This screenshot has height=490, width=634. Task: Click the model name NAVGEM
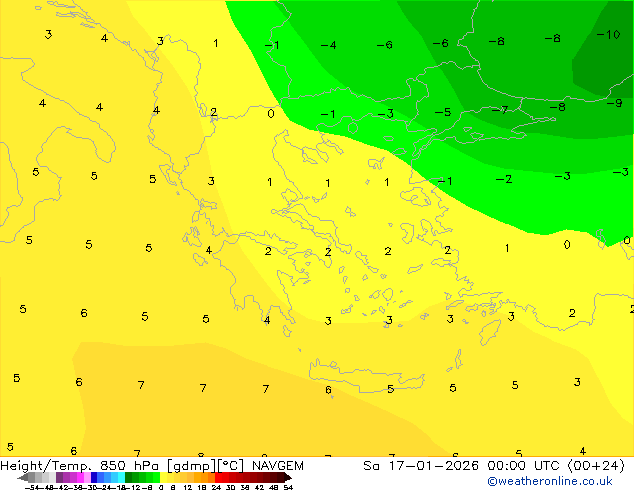click(278, 466)
